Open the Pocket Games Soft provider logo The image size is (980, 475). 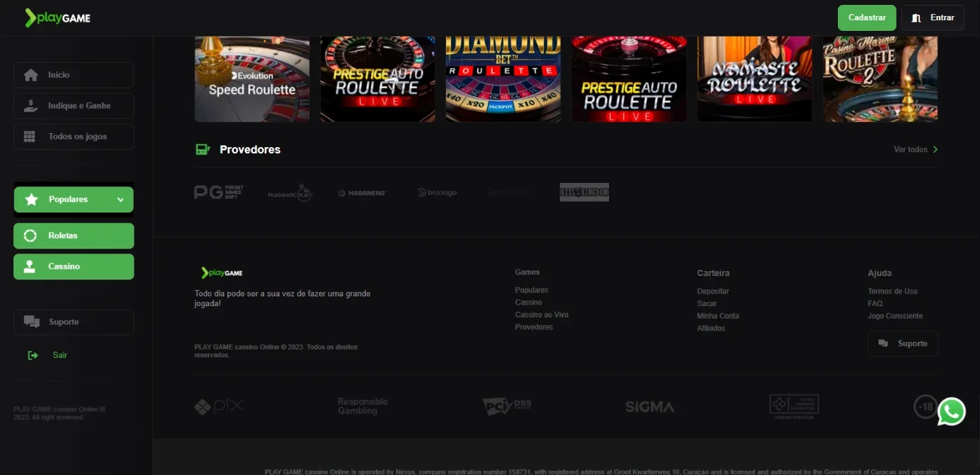click(218, 192)
